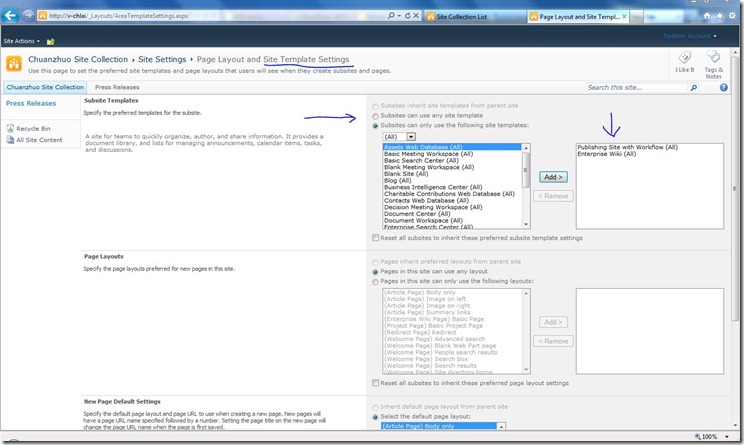Screen dimensions: 744x445
Task: Open the blue help question mark icon
Action: (723, 87)
